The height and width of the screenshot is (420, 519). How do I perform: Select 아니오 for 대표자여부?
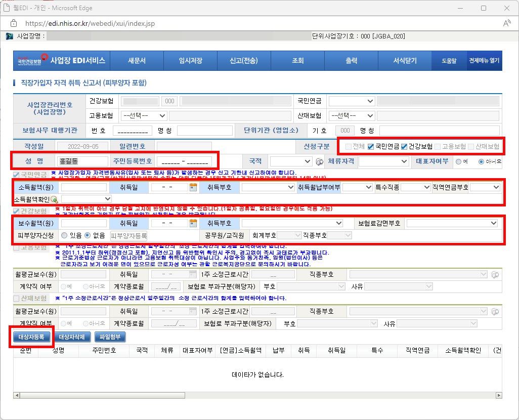tap(481, 161)
